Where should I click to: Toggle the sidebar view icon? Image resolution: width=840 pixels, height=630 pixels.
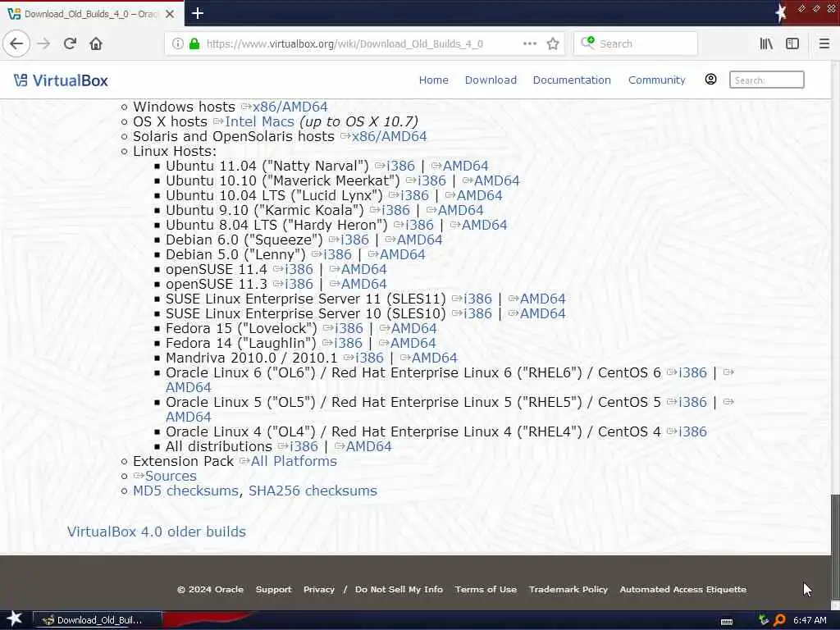[792, 43]
